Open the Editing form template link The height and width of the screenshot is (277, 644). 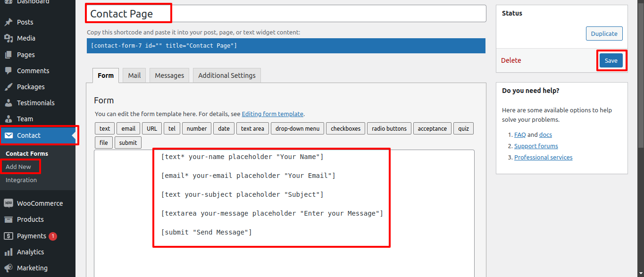(x=272, y=114)
